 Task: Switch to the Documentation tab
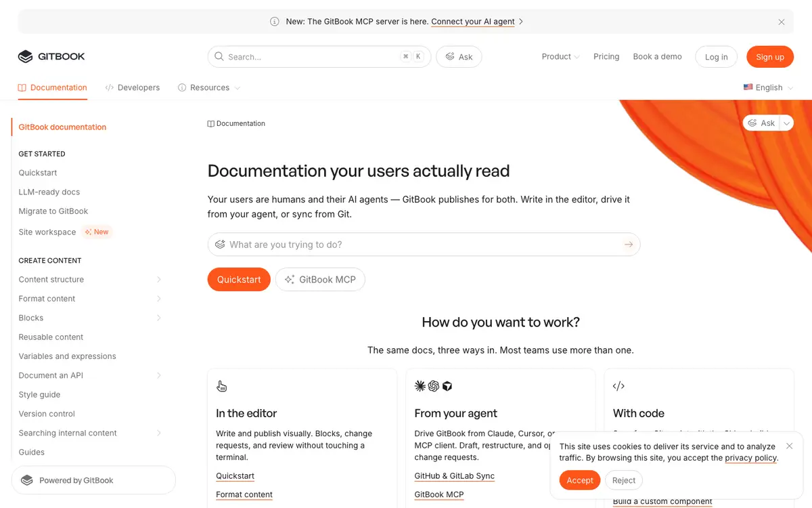point(53,87)
